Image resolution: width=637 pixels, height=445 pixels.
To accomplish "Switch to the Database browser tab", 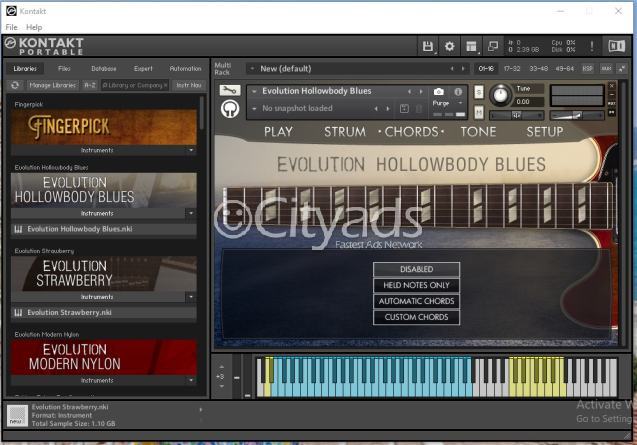I will coord(104,69).
